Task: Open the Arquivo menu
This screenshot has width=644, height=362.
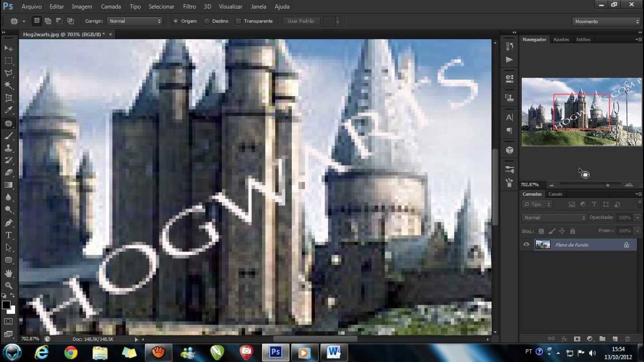Action: (x=31, y=7)
